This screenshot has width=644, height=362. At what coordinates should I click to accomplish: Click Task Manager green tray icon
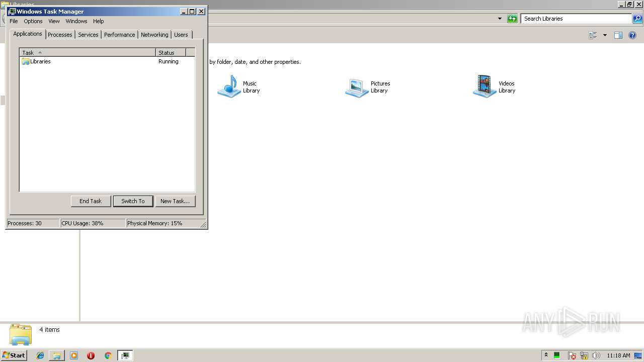pyautogui.click(x=557, y=355)
